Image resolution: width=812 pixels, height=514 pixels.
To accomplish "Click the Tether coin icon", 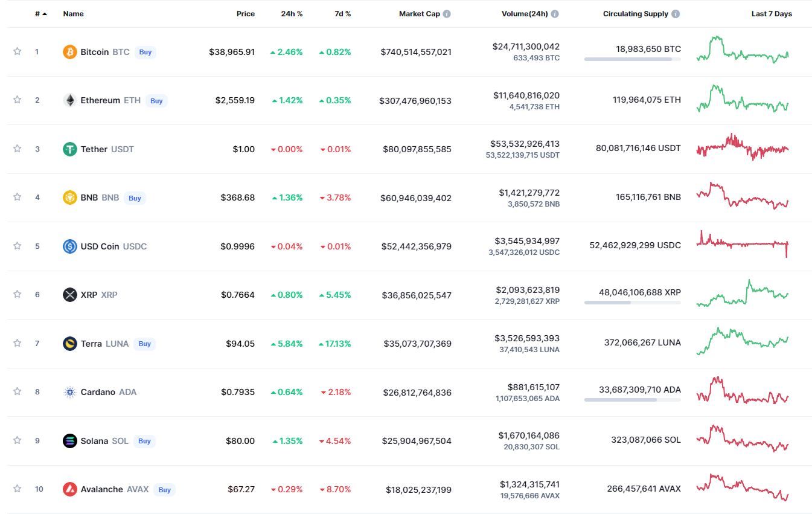I will [70, 149].
